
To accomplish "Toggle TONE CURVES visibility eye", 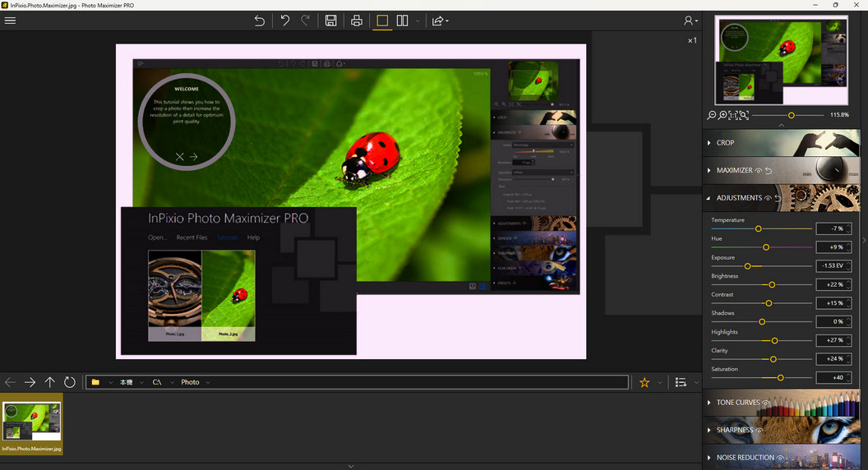I will coord(765,403).
